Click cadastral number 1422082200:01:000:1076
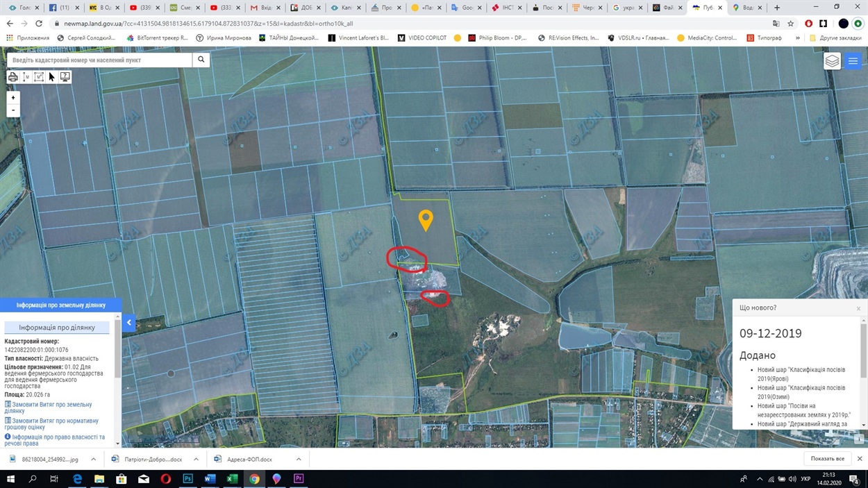Image resolution: width=868 pixels, height=488 pixels. tap(37, 350)
